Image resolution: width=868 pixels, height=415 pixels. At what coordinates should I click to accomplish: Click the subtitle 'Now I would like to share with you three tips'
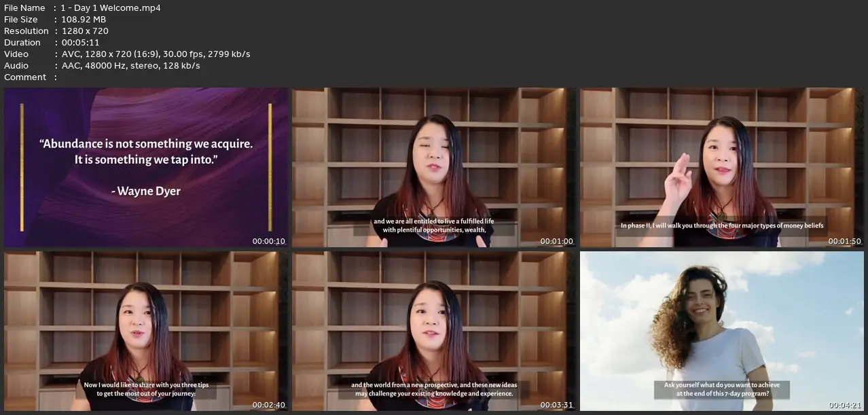click(146, 385)
